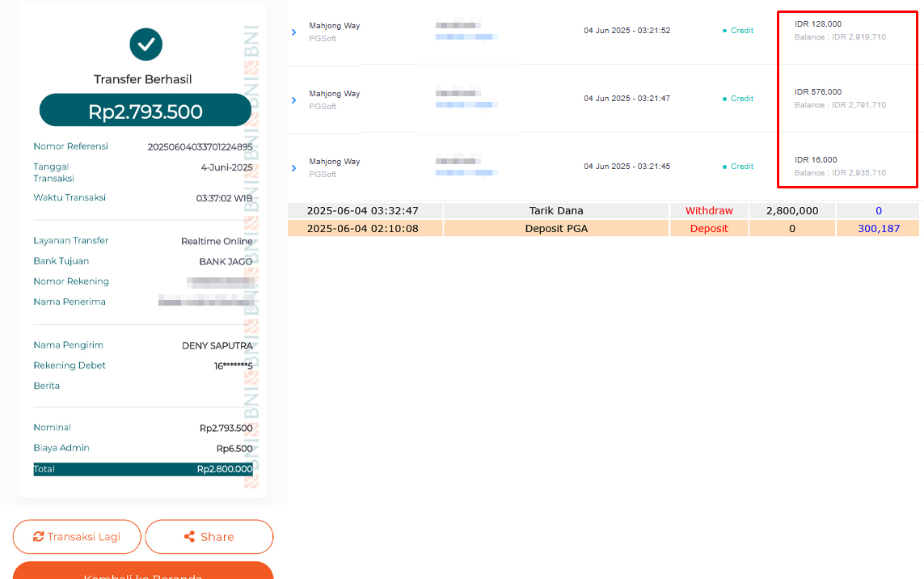
Task: Click the Withdraw label in the Tarik Dana row
Action: [x=709, y=211]
